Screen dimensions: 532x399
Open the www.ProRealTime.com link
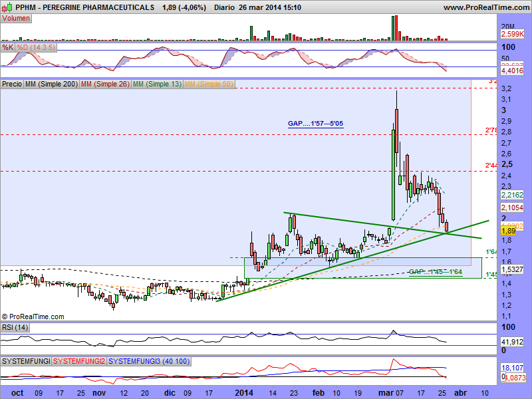(485, 7)
